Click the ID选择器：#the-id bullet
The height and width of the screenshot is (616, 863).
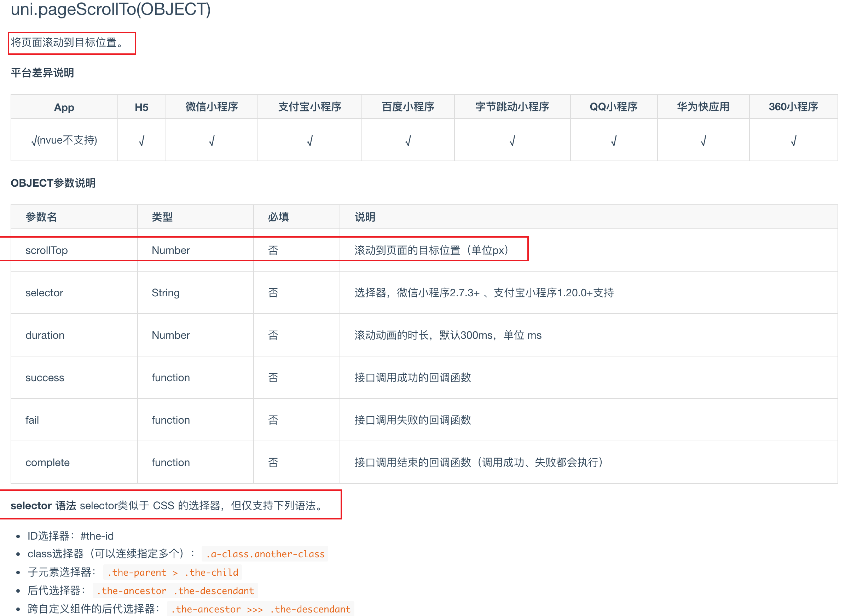[70, 536]
